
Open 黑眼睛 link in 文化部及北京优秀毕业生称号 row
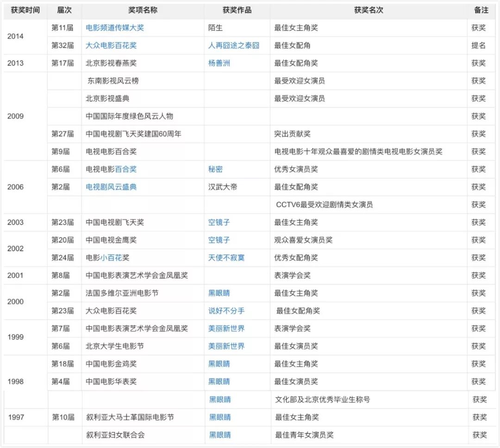coord(220,399)
